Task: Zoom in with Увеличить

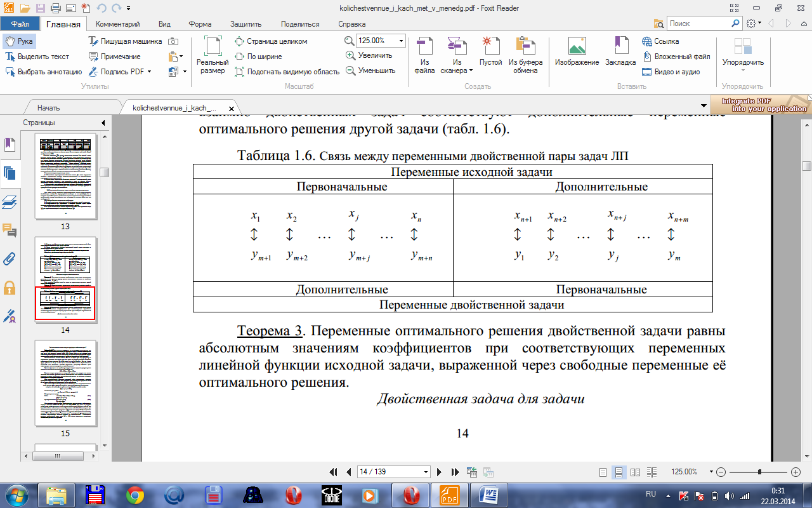Action: click(x=369, y=55)
